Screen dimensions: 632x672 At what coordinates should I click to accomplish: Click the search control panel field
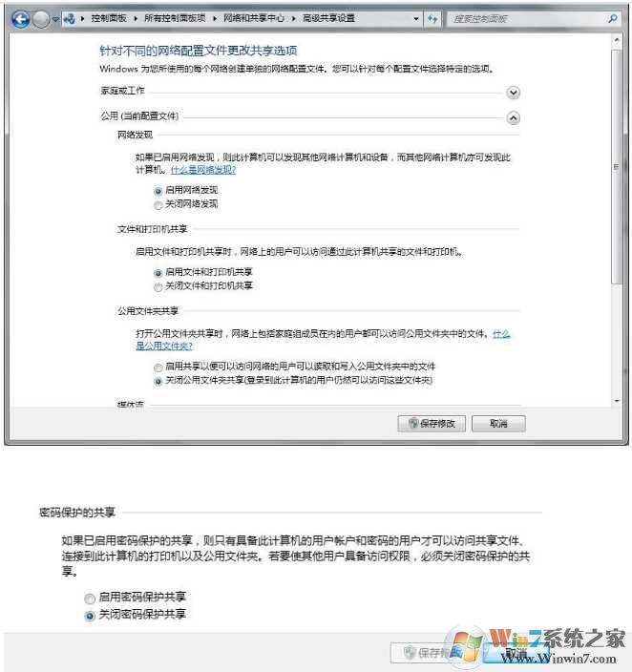[x=527, y=19]
